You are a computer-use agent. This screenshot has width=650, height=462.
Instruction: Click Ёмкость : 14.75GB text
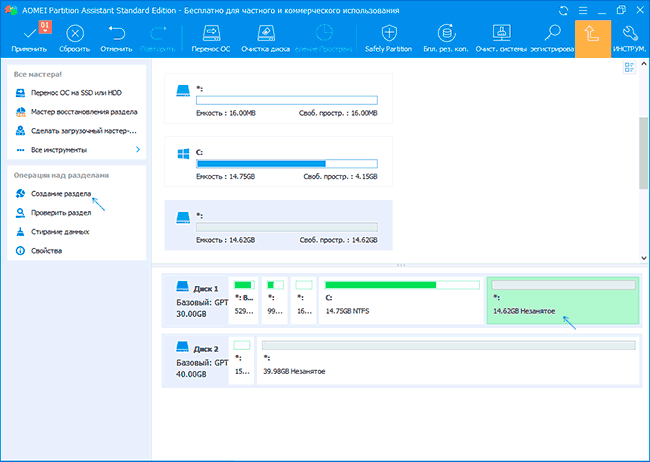point(226,177)
